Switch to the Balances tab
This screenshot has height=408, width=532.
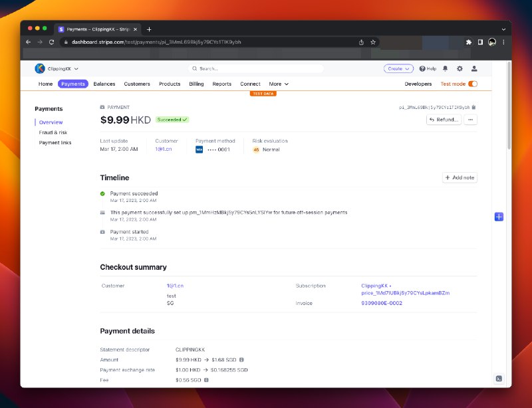(104, 84)
